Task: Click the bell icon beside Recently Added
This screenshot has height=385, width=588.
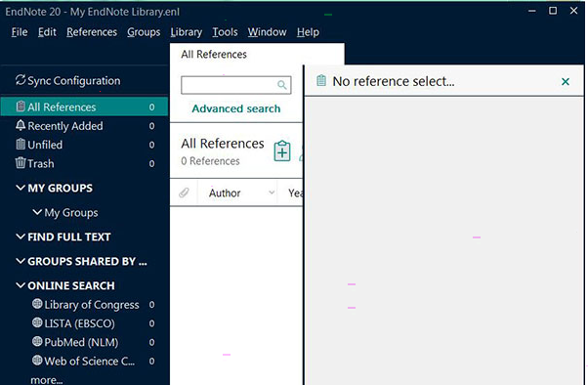Action: [x=21, y=125]
